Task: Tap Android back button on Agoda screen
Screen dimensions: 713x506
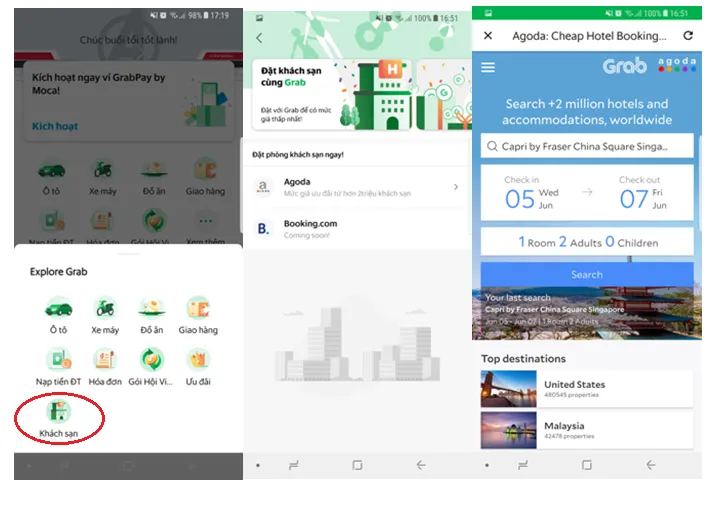Action: click(651, 465)
